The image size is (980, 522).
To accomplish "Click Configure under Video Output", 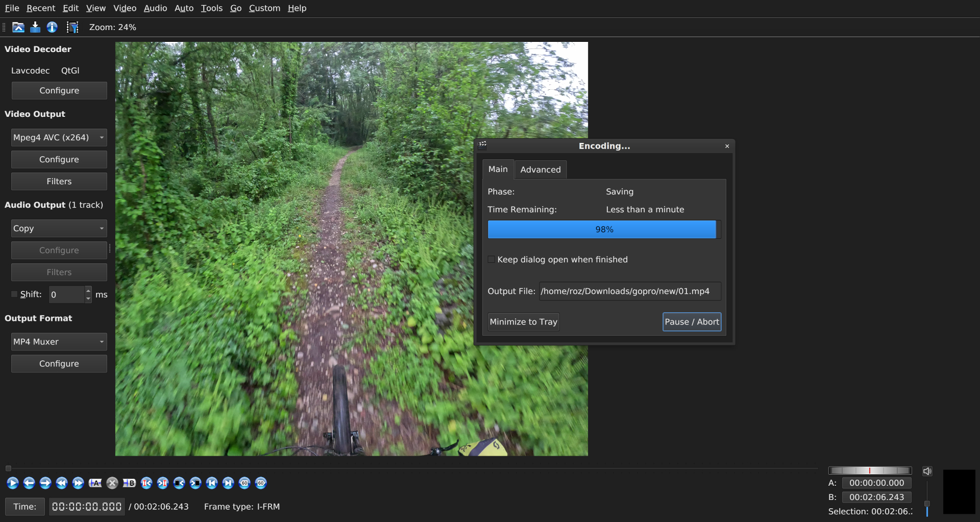I will coord(59,159).
